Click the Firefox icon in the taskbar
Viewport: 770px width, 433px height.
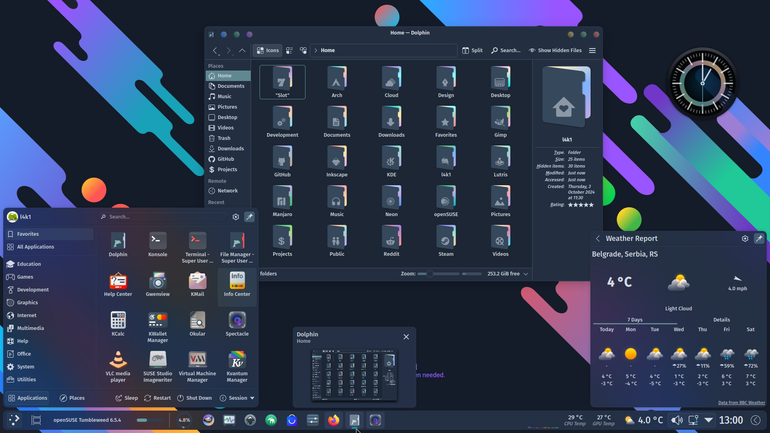(333, 420)
